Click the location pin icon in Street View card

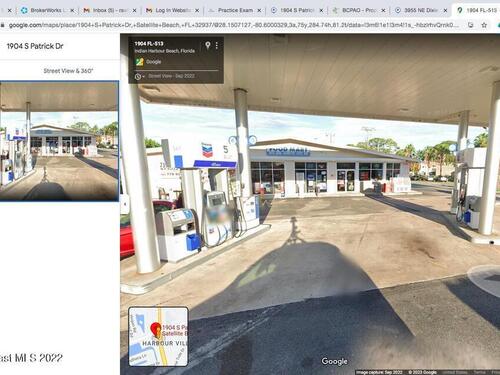(208, 45)
